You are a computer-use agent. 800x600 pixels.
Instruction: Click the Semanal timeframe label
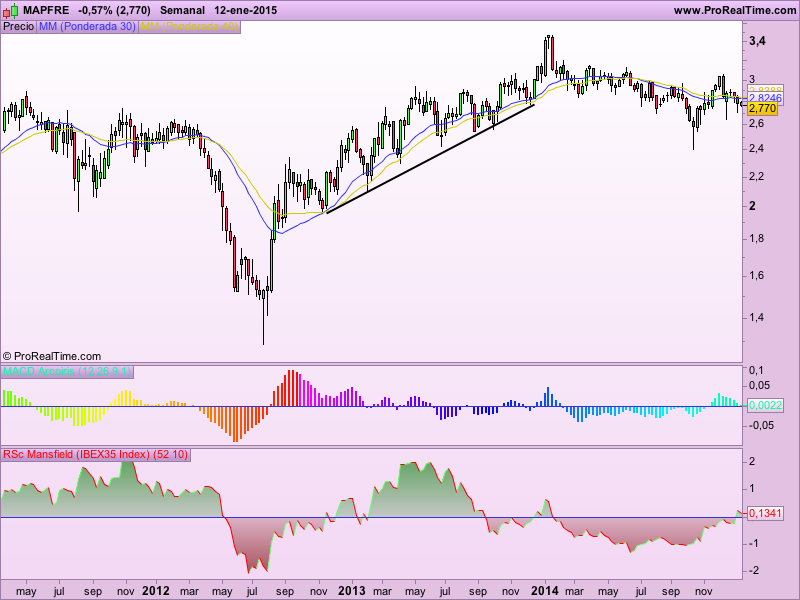point(182,10)
